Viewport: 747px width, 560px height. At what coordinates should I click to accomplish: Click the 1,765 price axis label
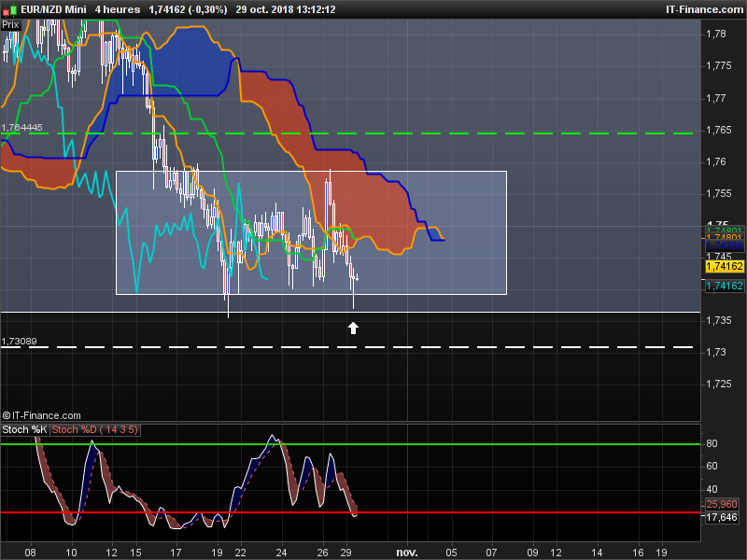pyautogui.click(x=718, y=130)
